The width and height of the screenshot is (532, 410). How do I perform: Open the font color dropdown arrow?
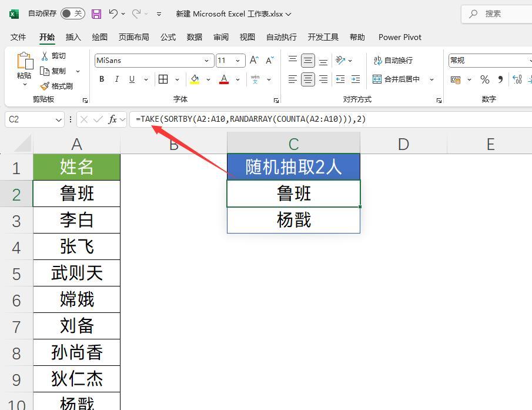[238, 79]
